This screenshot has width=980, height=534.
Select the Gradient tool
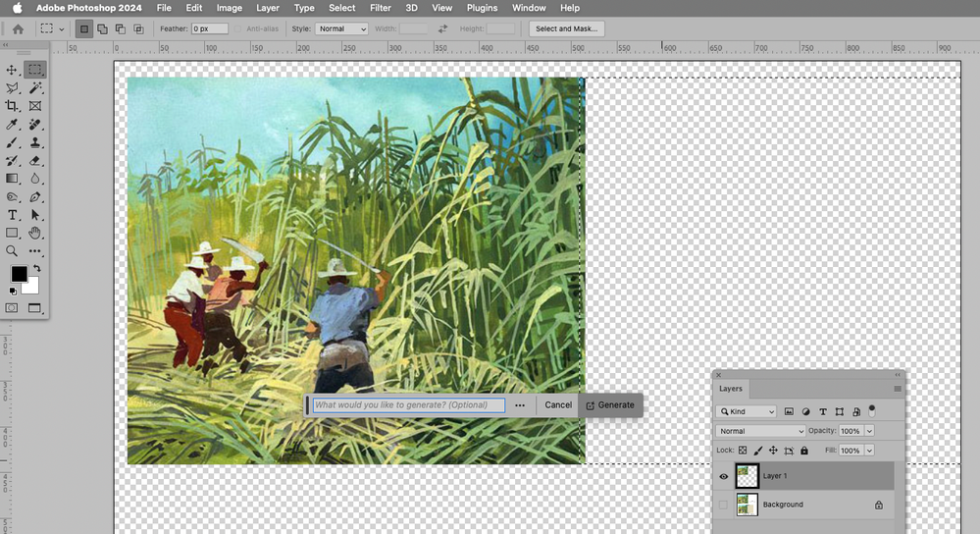[12, 179]
